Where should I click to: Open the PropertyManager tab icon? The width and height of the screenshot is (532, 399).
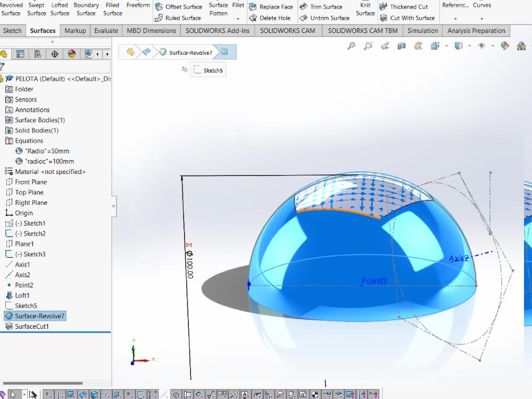(x=20, y=54)
